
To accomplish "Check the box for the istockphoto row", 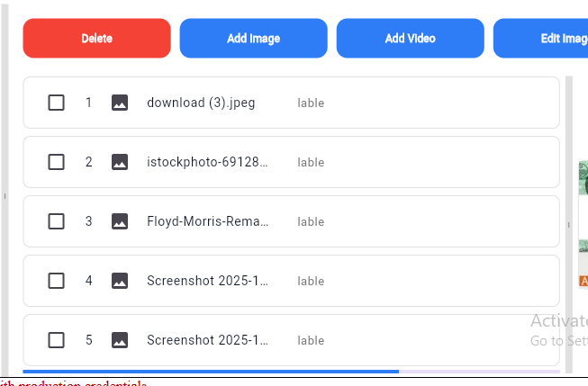I will click(x=56, y=162).
